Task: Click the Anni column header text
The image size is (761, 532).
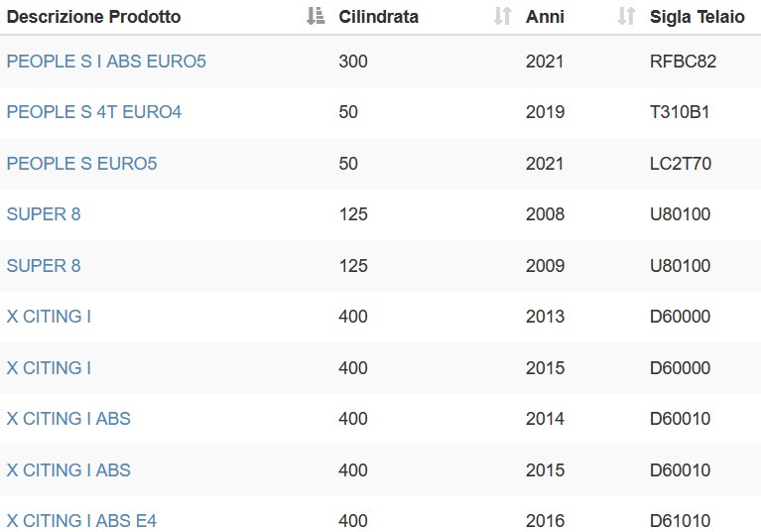Action: point(545,17)
